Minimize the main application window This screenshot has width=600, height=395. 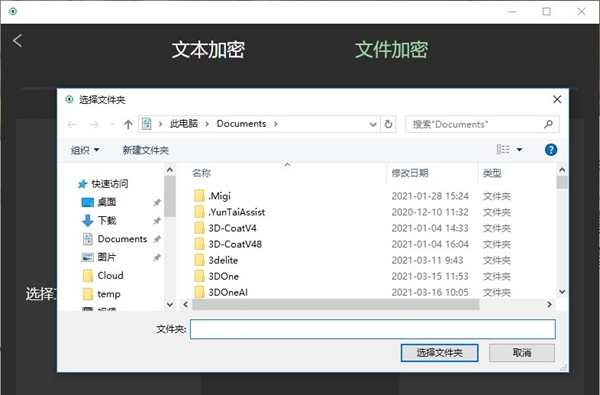(512, 11)
